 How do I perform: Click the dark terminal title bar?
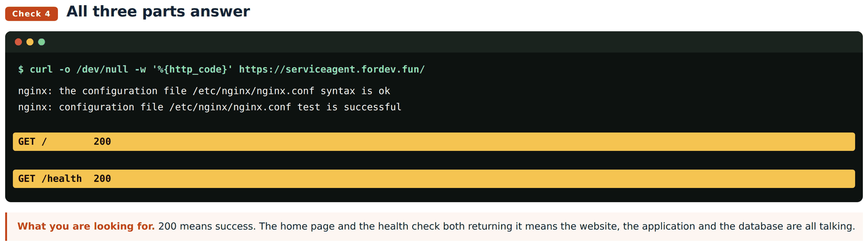tap(433, 42)
